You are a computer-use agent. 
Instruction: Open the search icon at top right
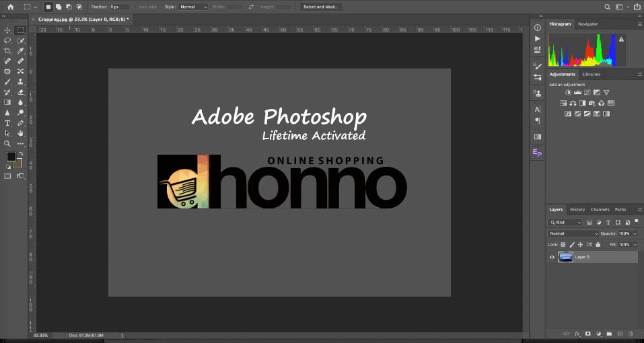click(607, 7)
